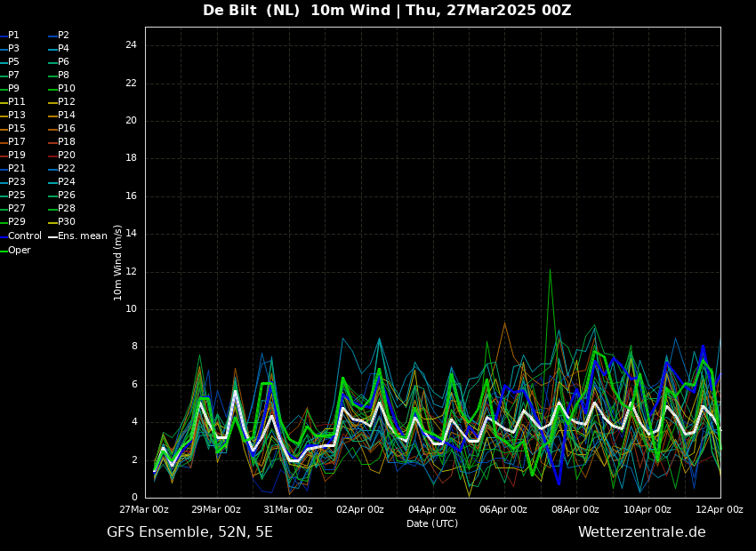Click the Date (UTC) axis label
The height and width of the screenshot is (551, 756).
pyautogui.click(x=432, y=524)
